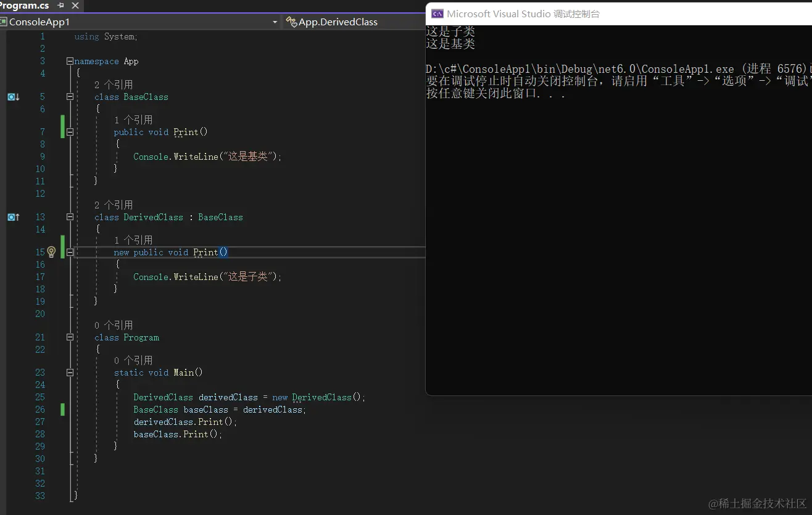812x515 pixels.
Task: Click line number 26 in the gutter
Action: [40, 410]
